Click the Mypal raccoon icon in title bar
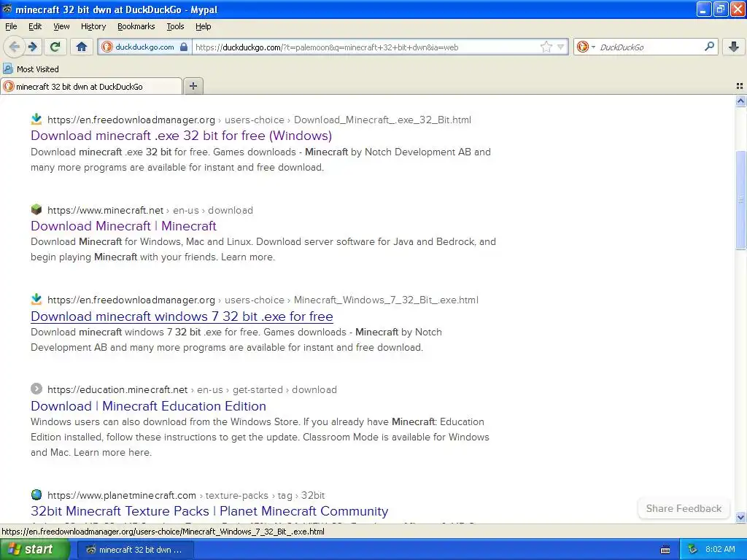Screen dimensions: 747x560 tap(7, 9)
